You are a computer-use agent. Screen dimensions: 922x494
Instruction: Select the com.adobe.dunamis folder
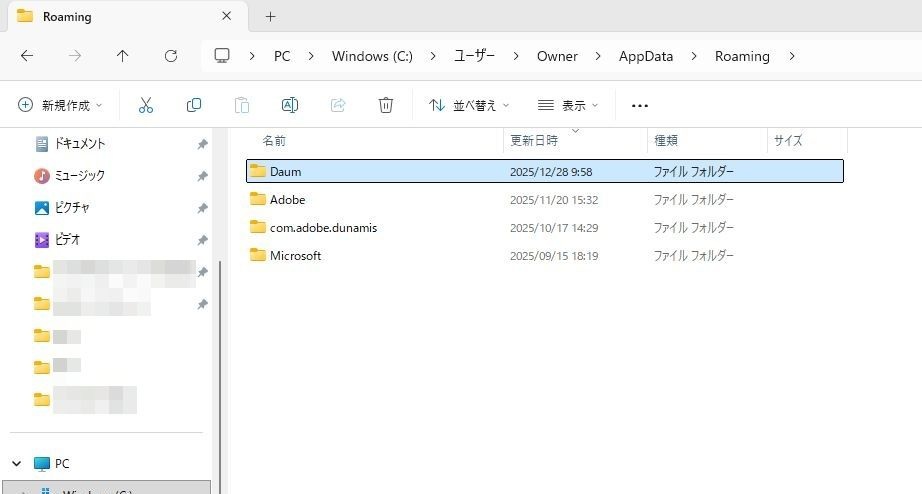pyautogui.click(x=323, y=228)
